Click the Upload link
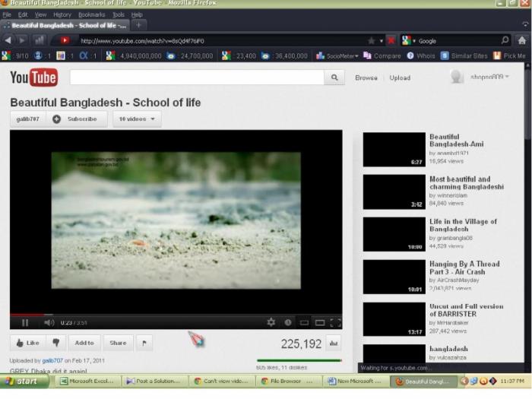The height and width of the screenshot is (399, 532). pyautogui.click(x=400, y=78)
